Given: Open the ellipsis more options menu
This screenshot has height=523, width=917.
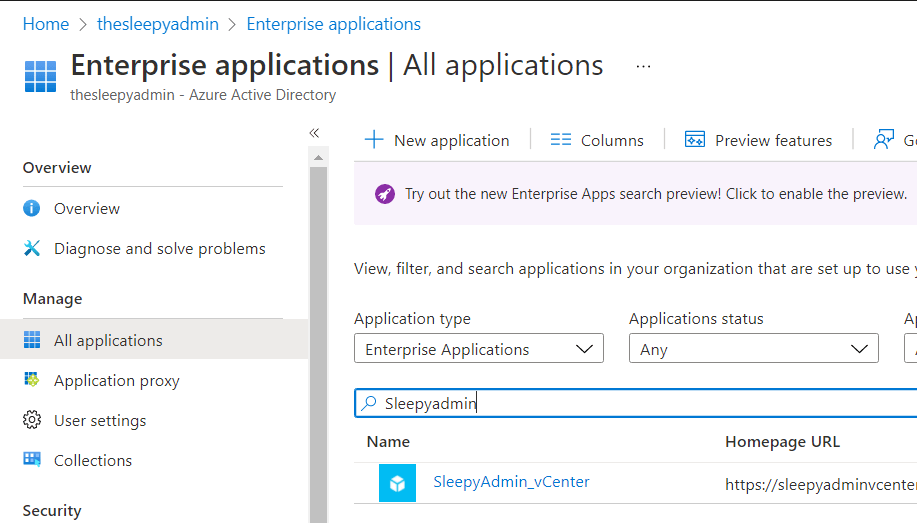Looking at the screenshot, I should [643, 66].
